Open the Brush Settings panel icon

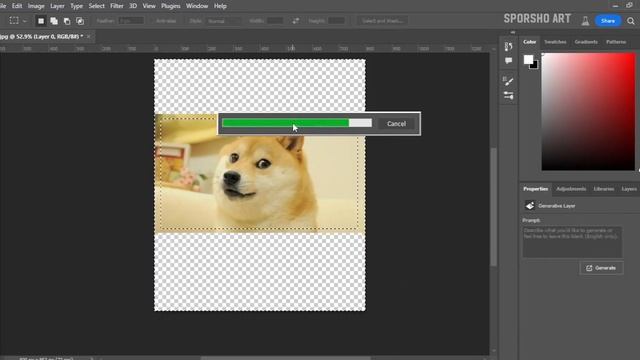(x=508, y=81)
